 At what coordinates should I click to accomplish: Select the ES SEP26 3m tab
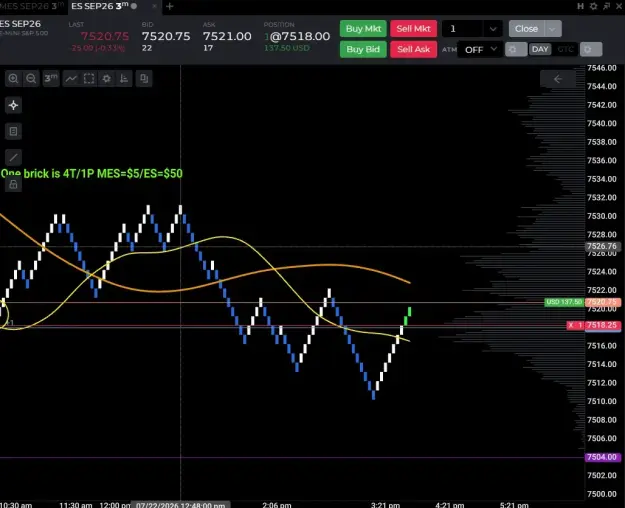point(104,6)
